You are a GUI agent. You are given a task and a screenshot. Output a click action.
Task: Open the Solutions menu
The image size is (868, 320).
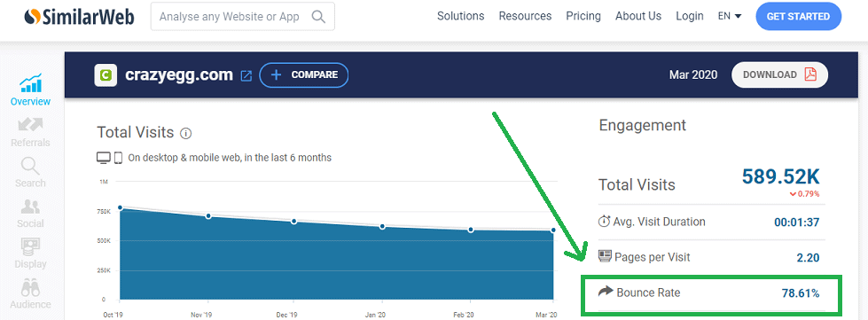pyautogui.click(x=460, y=16)
